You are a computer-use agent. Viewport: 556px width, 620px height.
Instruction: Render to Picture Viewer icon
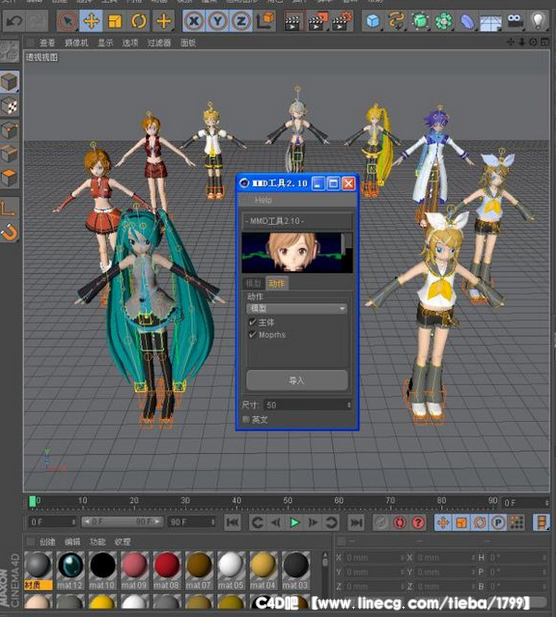pyautogui.click(x=318, y=21)
